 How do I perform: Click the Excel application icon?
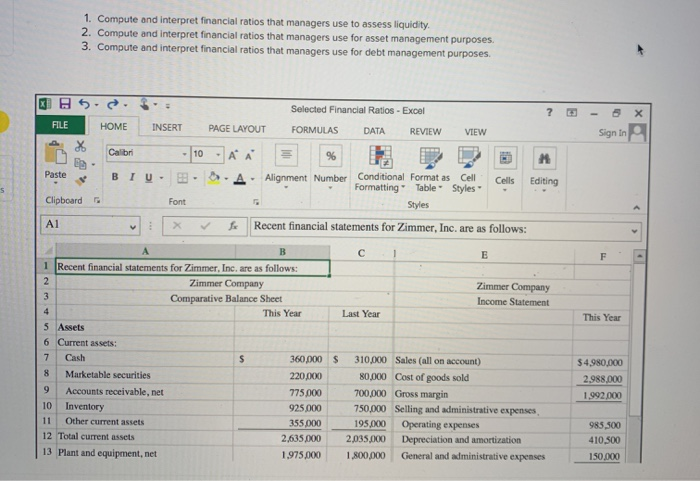(x=46, y=104)
